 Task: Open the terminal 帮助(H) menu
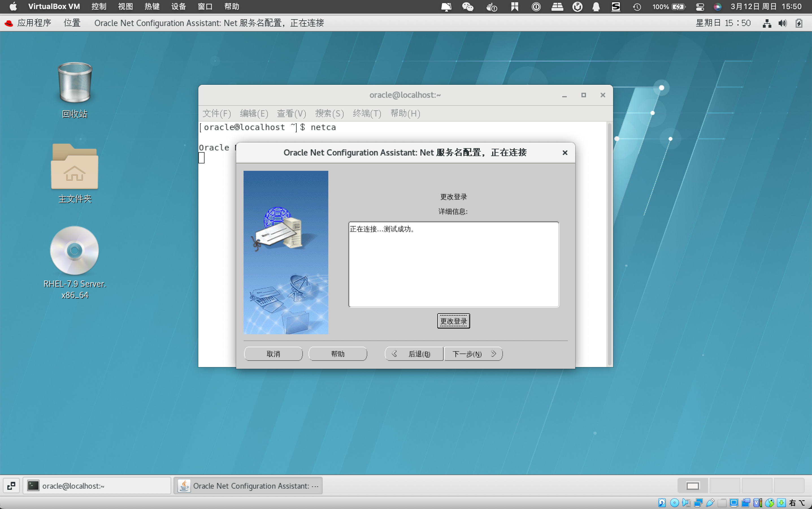click(405, 113)
